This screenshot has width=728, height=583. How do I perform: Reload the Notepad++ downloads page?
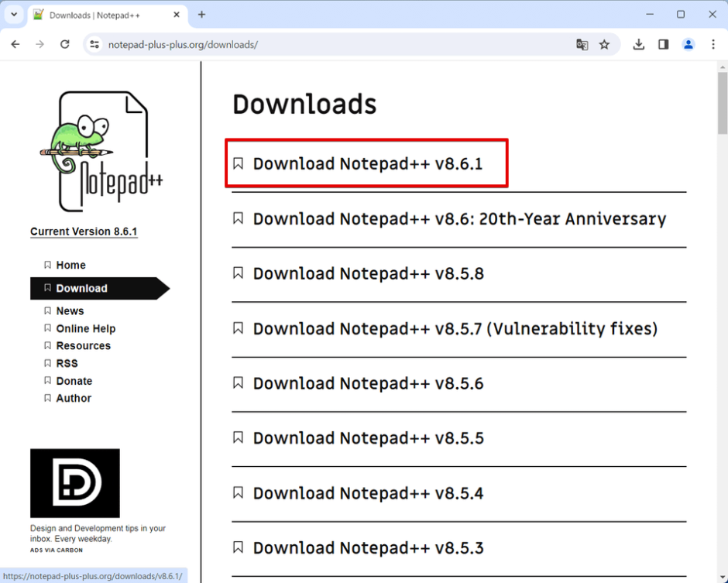(64, 44)
